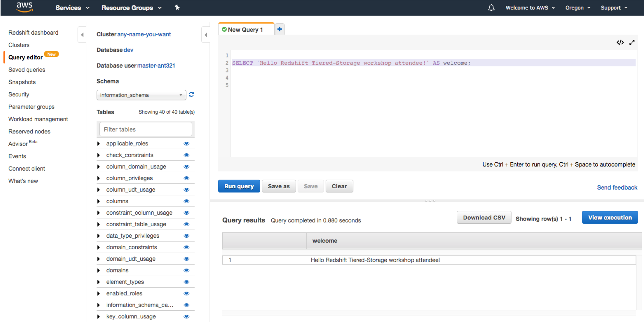Image resolution: width=644 pixels, height=322 pixels.
Task: Open the Send feedback link
Action: tap(617, 187)
